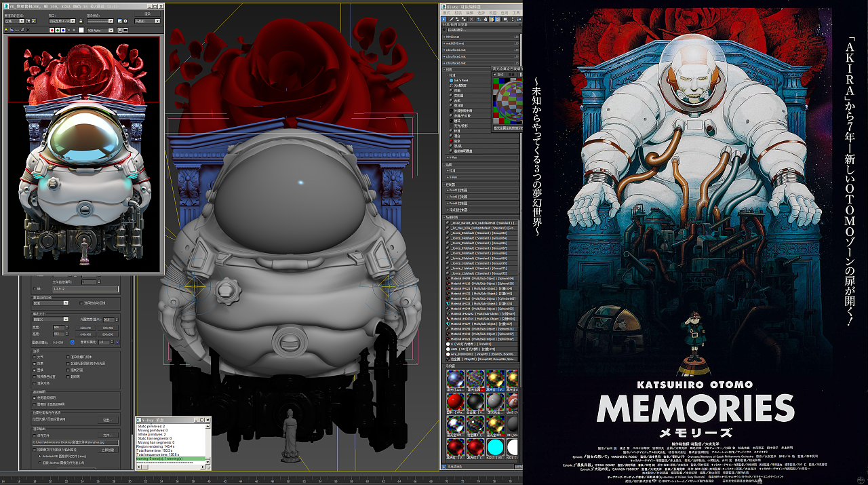This screenshot has width=868, height=485.
Task: Toggle UI overlays icon in frame buffer
Action: tap(120, 31)
